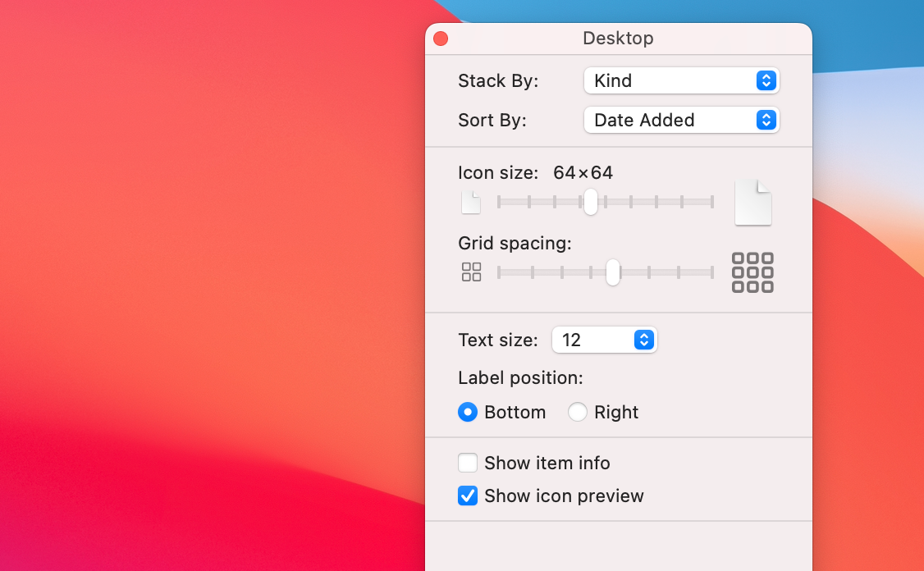Uncheck the Show icon preview checkbox
924x571 pixels.
point(468,496)
